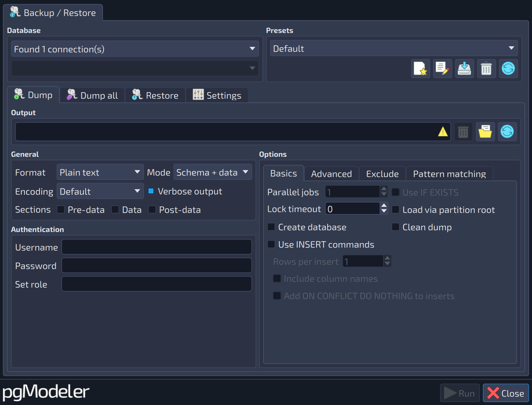This screenshot has height=405, width=532.
Task: Click the edit preset pencil icon
Action: 442,69
